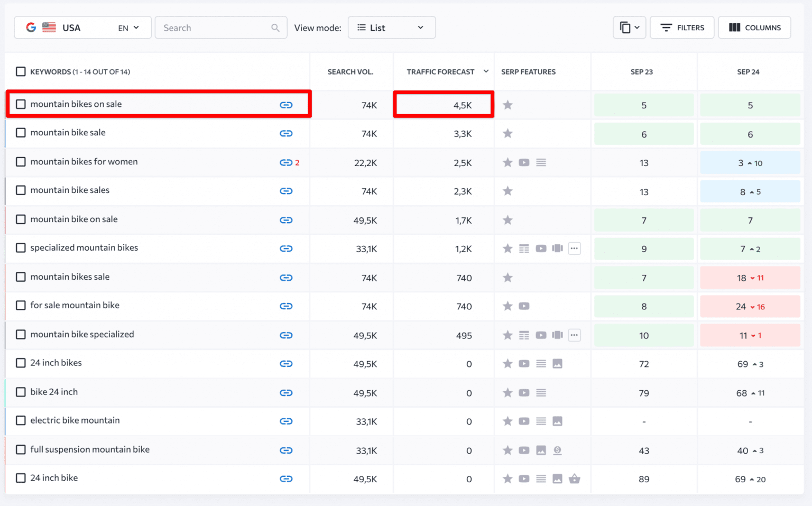Click inside the Search input field

point(211,27)
